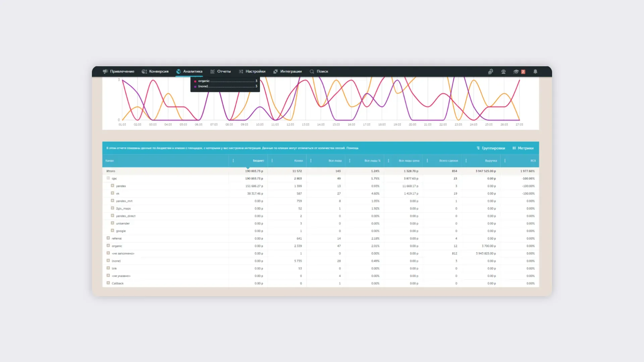
Task: Open the ROI column three-dot menu
Action: [505, 161]
